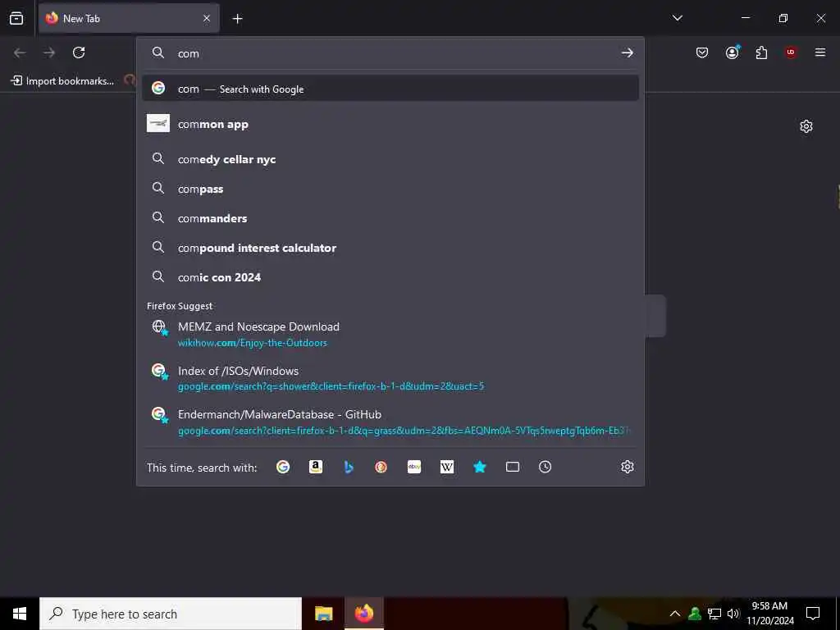Screen dimensions: 840x630
Task: Close the New Tab tab
Action: 207,19
